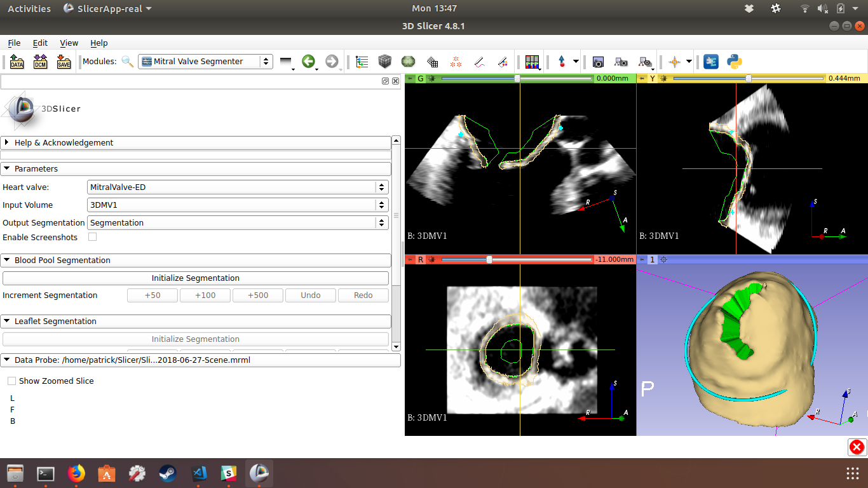
Task: Open the View menu
Action: click(69, 43)
